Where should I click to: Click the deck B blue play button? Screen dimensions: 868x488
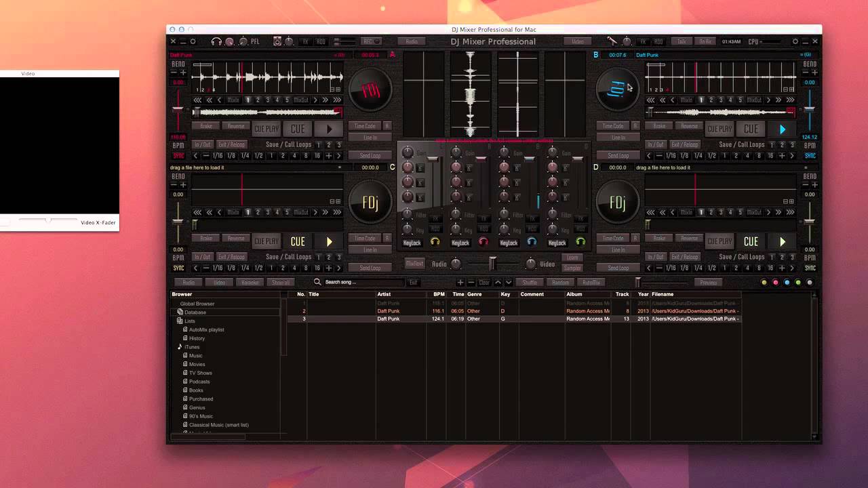coord(783,129)
